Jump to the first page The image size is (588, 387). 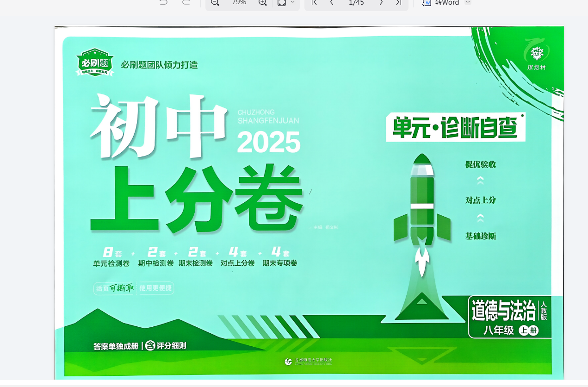click(314, 2)
